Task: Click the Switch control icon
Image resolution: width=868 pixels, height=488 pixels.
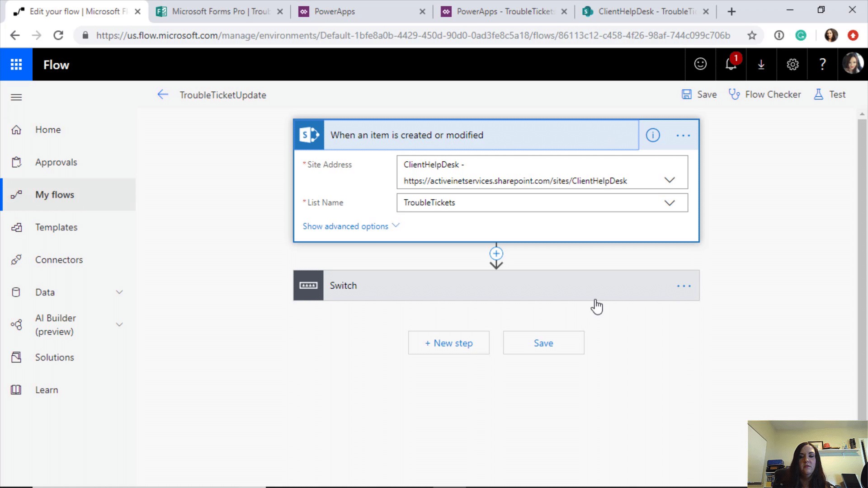Action: [308, 286]
